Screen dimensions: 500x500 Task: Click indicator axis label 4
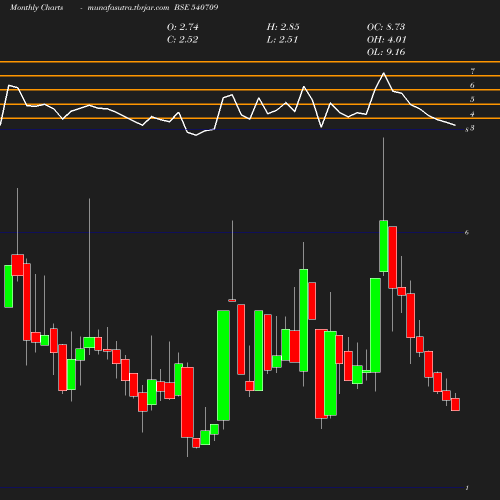click(472, 114)
